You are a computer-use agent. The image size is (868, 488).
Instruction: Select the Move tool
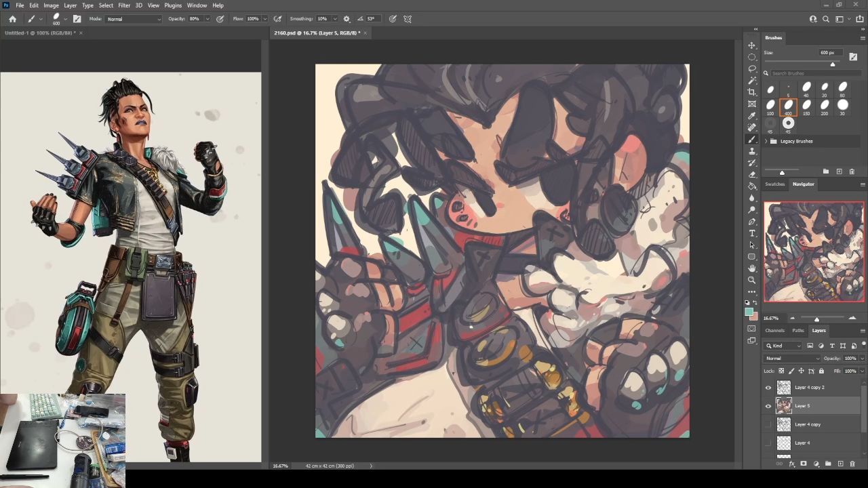(x=752, y=45)
